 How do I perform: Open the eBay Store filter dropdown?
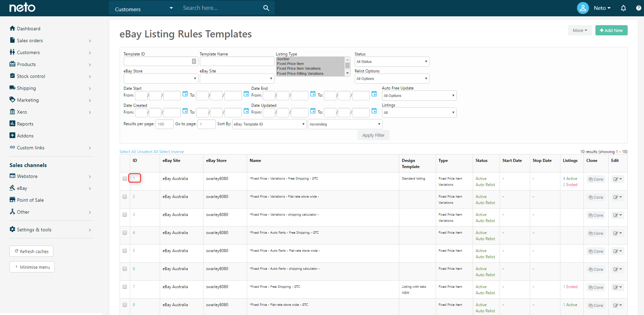click(x=161, y=79)
